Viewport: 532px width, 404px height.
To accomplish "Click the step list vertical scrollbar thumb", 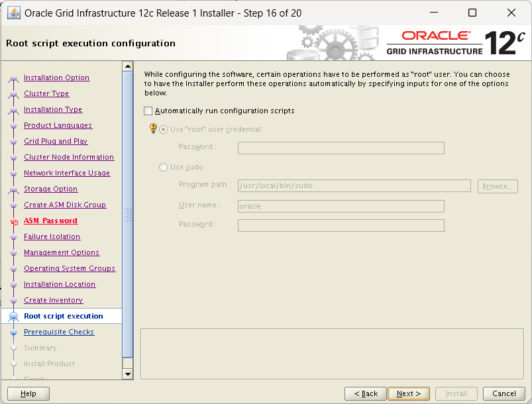I will [128, 215].
